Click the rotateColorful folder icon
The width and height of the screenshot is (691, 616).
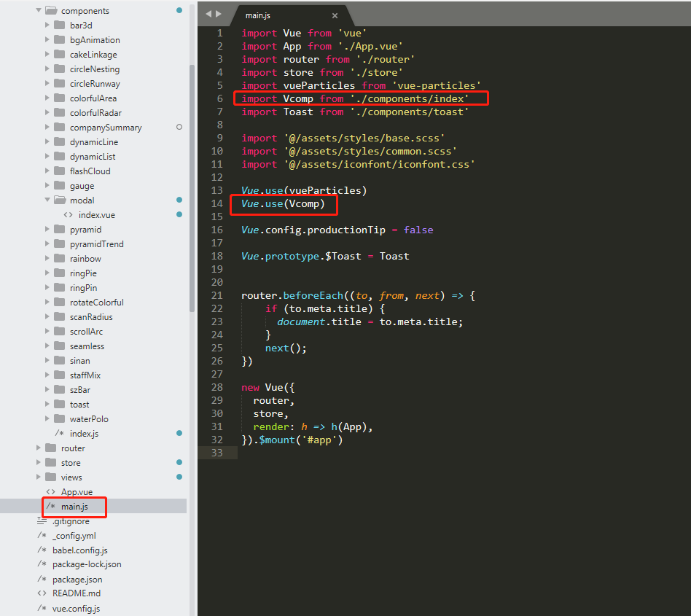coord(60,302)
